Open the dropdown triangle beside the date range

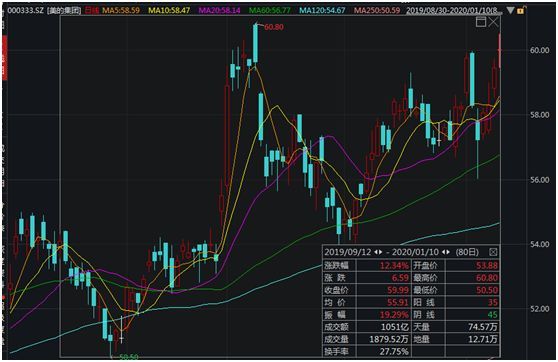tap(511, 10)
